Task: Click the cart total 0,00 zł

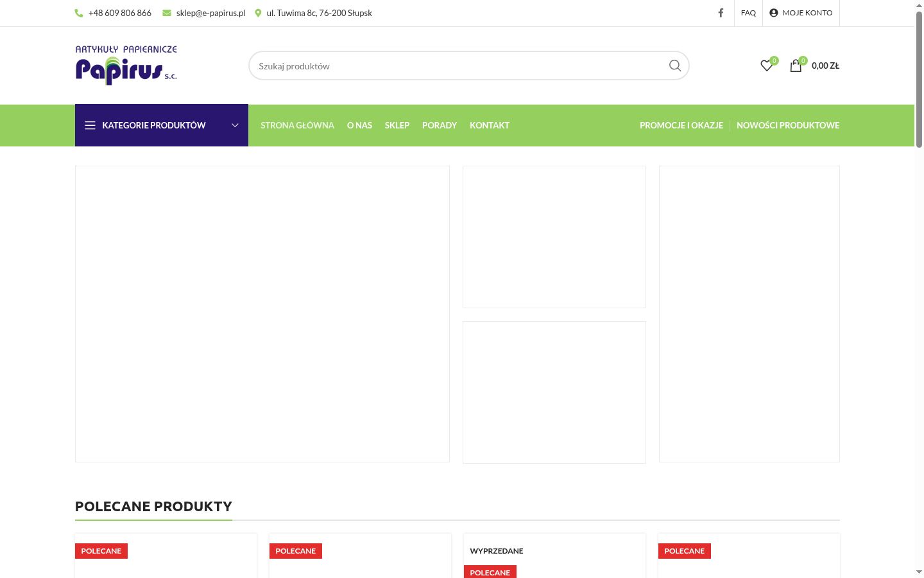Action: [x=825, y=66]
